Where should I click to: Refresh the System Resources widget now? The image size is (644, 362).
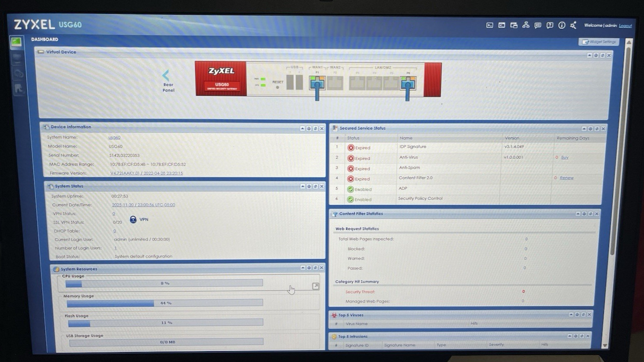coord(315,268)
